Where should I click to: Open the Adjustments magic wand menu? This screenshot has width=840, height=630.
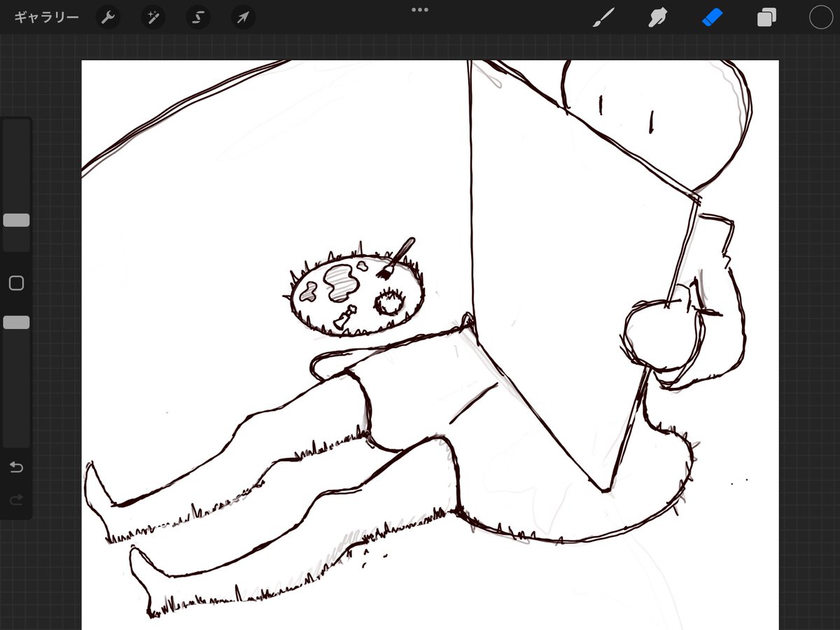(x=153, y=17)
